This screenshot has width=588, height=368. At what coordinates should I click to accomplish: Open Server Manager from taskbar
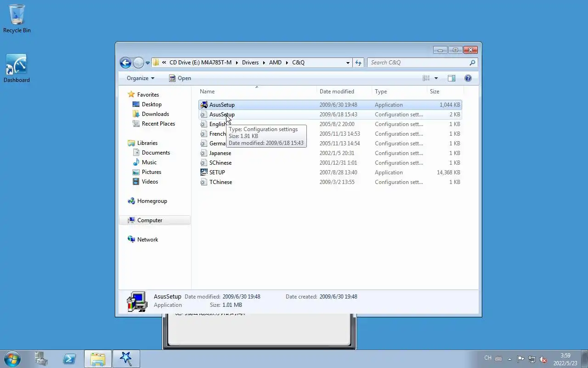click(41, 359)
